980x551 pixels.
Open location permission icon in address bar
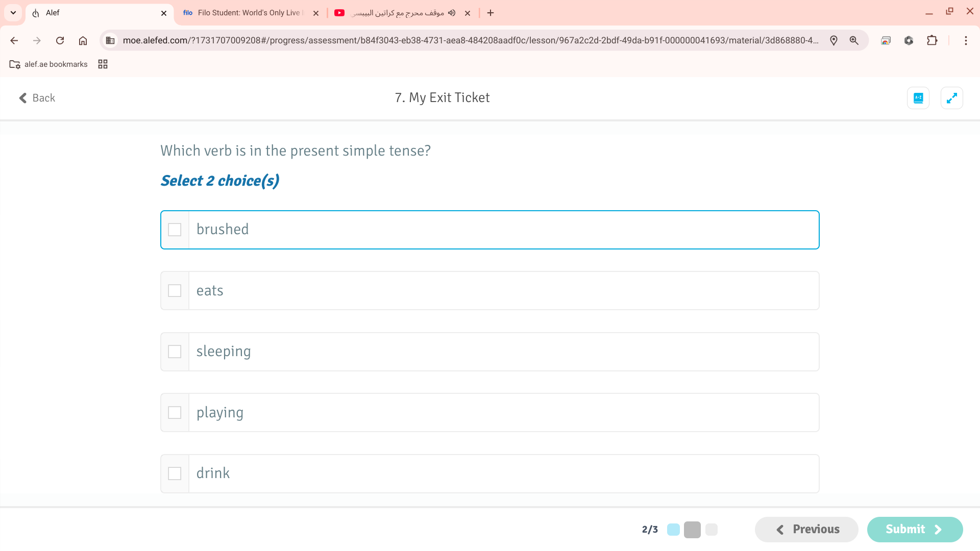[x=834, y=40]
